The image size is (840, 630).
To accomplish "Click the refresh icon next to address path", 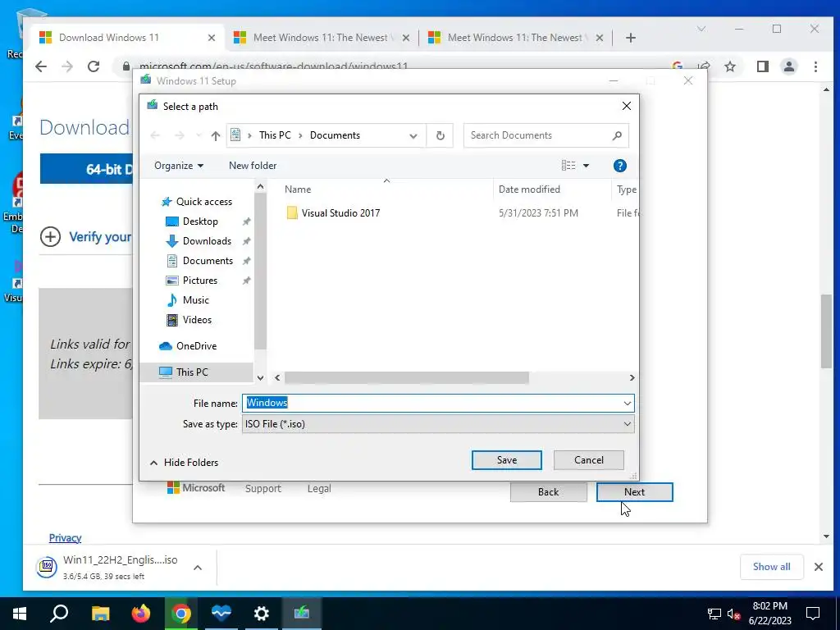I will tap(440, 135).
